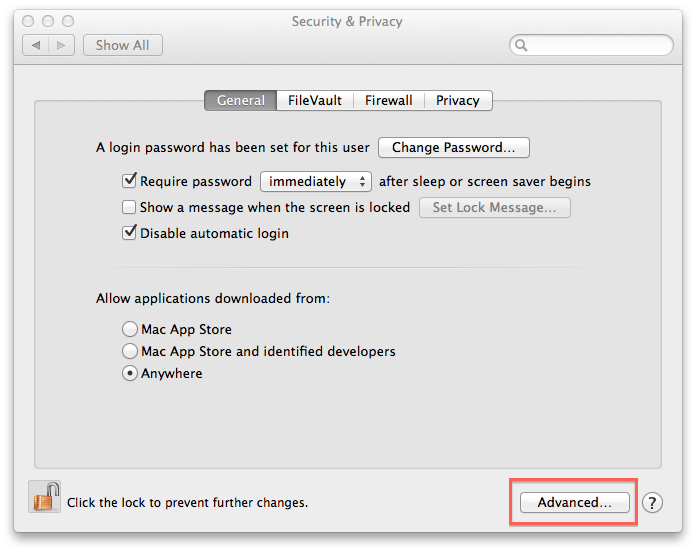Select the Anywhere radio option
This screenshot has width=696, height=552.
click(x=130, y=373)
